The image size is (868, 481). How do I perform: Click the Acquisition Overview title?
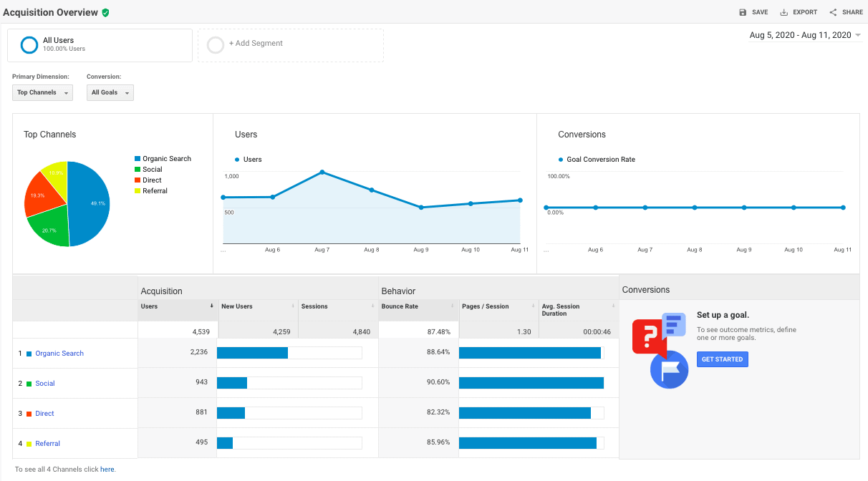pyautogui.click(x=50, y=13)
